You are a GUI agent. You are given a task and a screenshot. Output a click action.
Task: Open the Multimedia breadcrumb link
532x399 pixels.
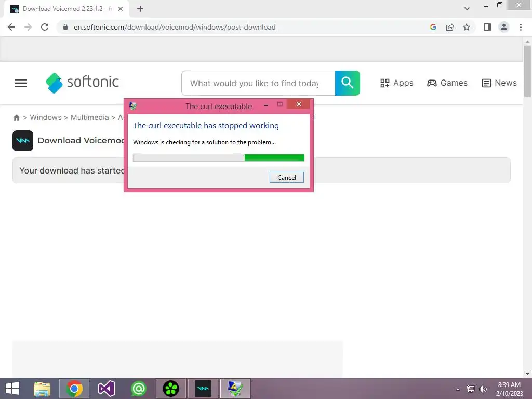(89, 117)
